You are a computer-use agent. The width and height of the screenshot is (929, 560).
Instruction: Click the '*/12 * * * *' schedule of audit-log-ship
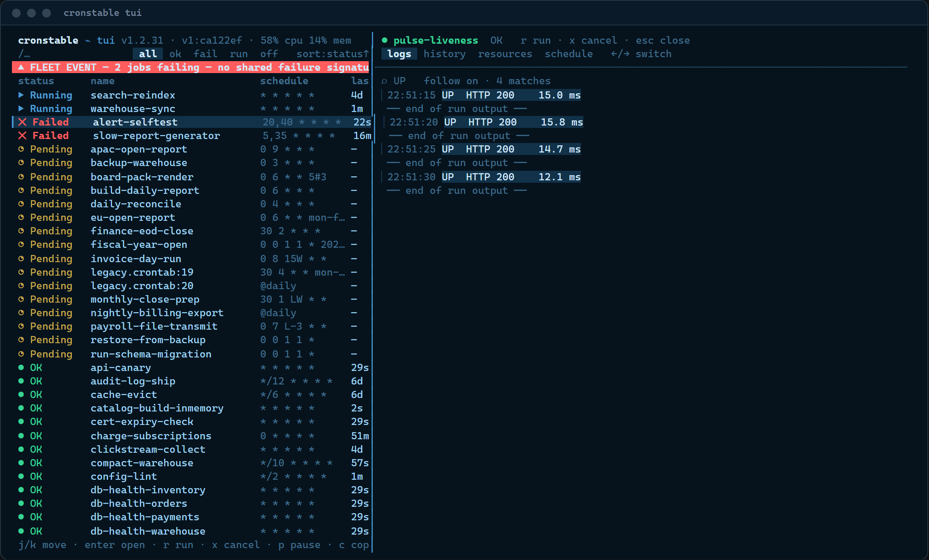click(296, 381)
